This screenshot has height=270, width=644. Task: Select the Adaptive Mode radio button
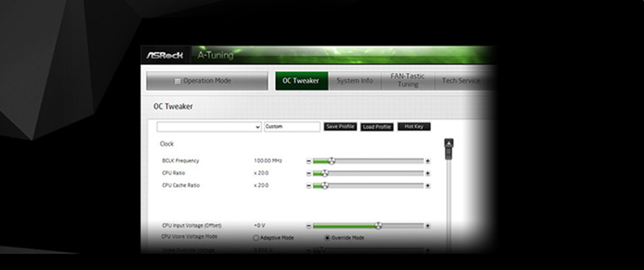(256, 238)
